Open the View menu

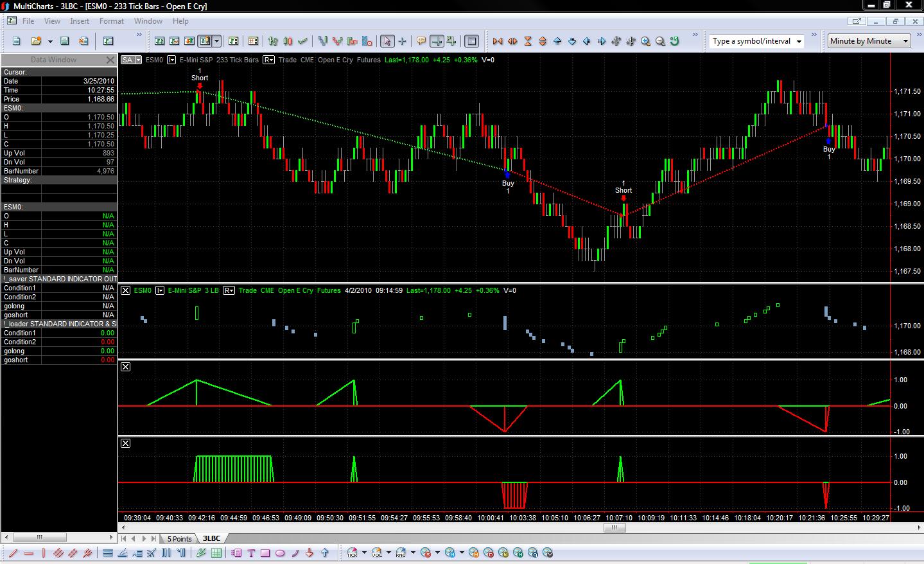[52, 21]
